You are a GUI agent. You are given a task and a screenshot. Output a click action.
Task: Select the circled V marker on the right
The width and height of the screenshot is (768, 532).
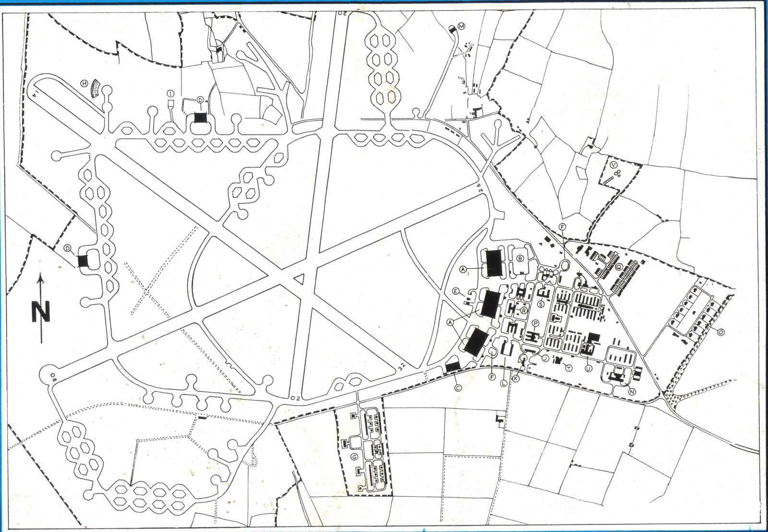point(613,165)
